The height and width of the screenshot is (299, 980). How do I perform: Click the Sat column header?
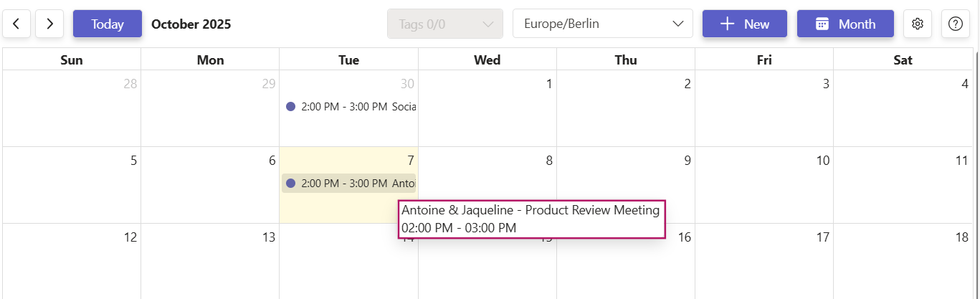[903, 60]
